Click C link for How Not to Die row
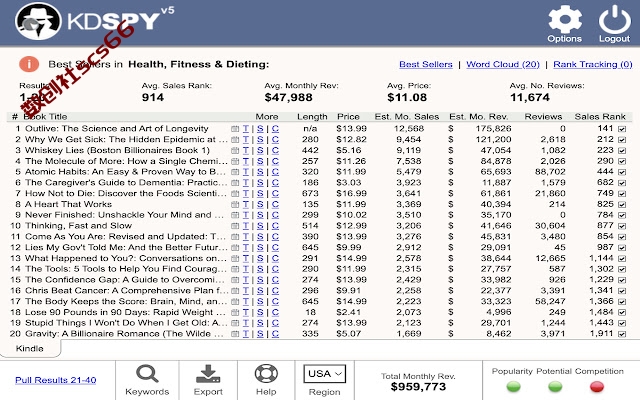The image size is (640, 400). point(275,193)
